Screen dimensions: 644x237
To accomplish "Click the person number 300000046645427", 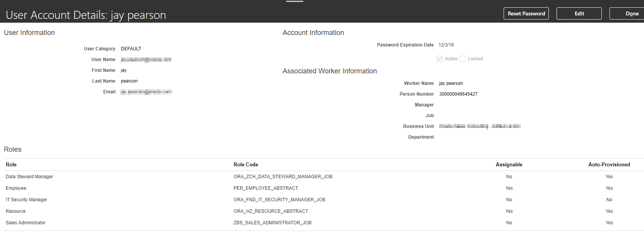I will click(x=458, y=94).
